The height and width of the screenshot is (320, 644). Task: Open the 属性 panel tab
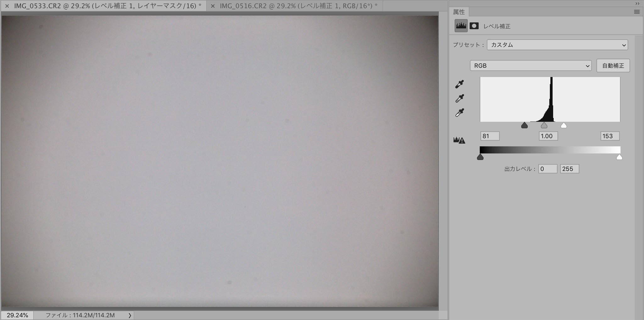(x=459, y=12)
